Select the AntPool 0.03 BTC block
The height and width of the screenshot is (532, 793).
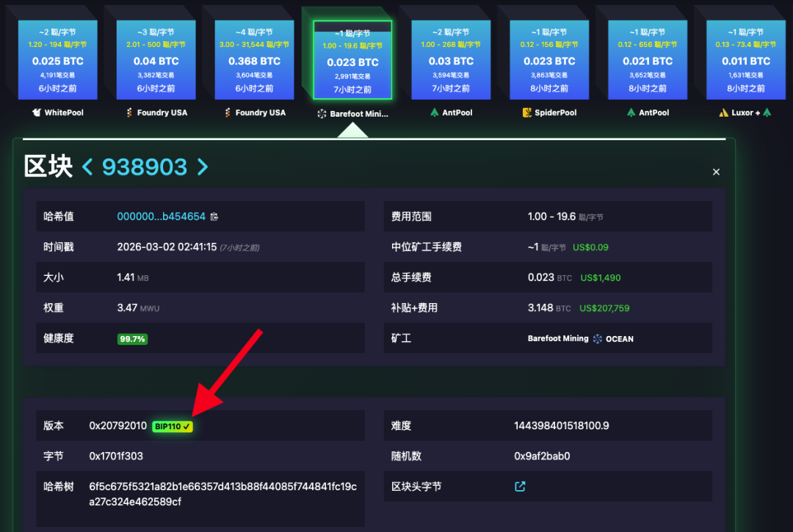pyautogui.click(x=451, y=60)
